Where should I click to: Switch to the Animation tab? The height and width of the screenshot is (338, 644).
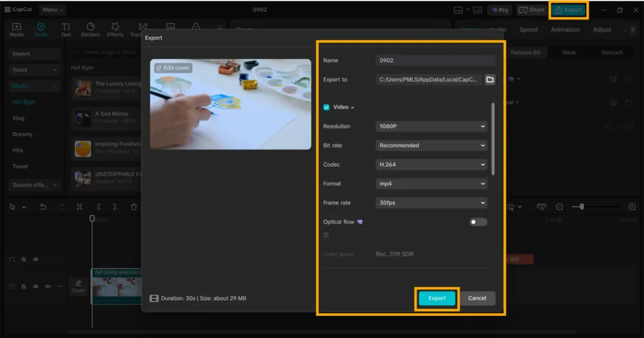click(x=565, y=30)
